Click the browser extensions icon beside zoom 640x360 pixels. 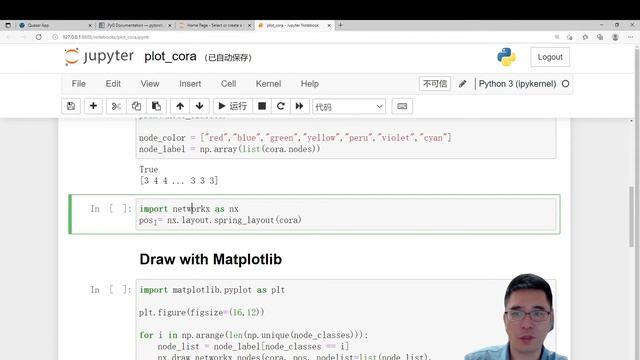point(570,37)
